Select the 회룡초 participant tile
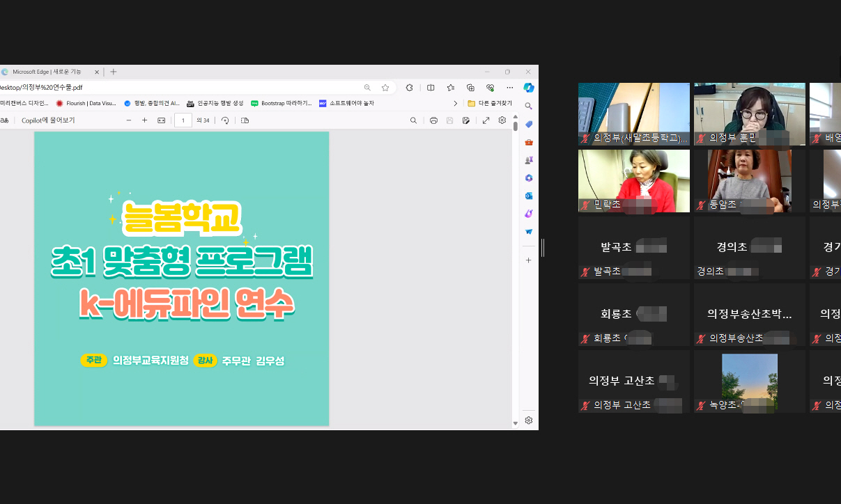Screen dimensions: 841x504 pyautogui.click(x=634, y=315)
